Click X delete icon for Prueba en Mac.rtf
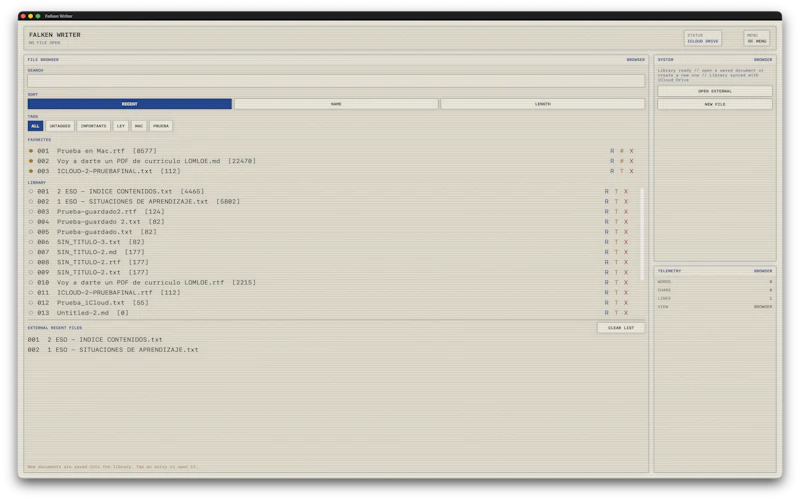800x500 pixels. (631, 151)
